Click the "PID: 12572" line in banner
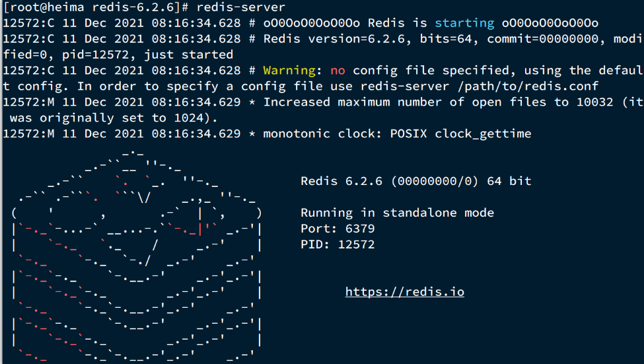The width and height of the screenshot is (644, 364). (338, 244)
